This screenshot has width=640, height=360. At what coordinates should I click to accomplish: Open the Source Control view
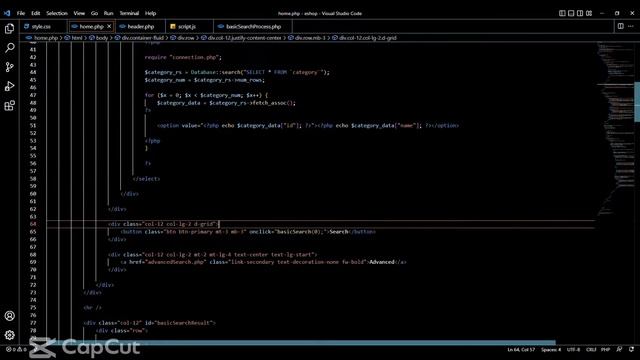[x=9, y=67]
